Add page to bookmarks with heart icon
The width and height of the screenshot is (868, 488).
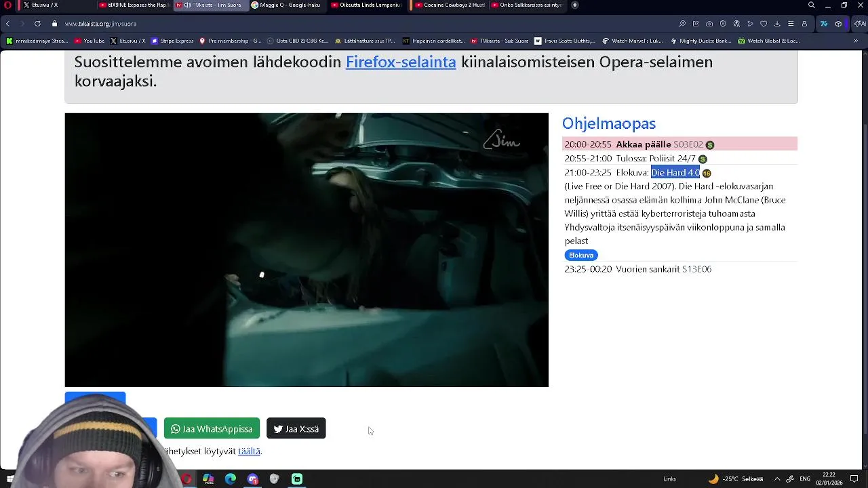[764, 24]
